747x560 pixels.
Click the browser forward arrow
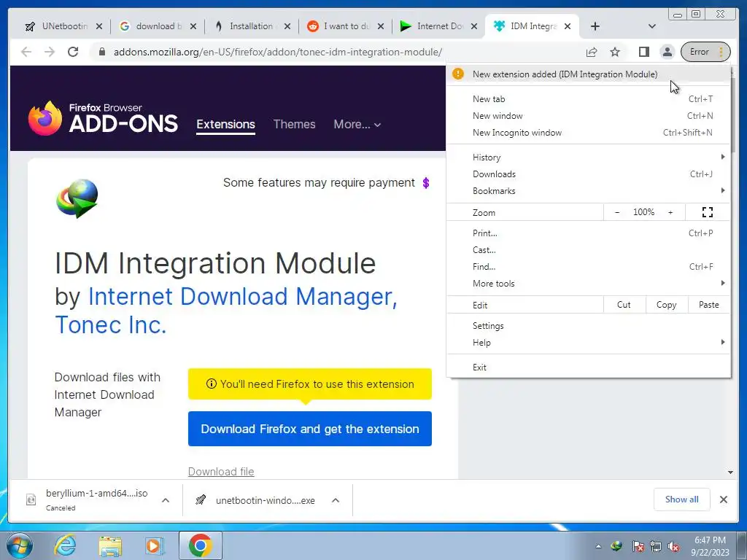pos(50,52)
